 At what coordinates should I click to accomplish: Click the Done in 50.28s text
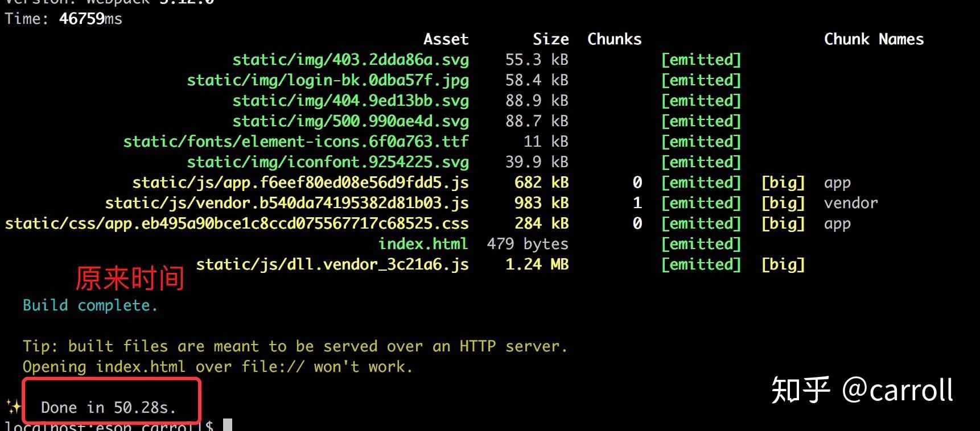pyautogui.click(x=109, y=408)
